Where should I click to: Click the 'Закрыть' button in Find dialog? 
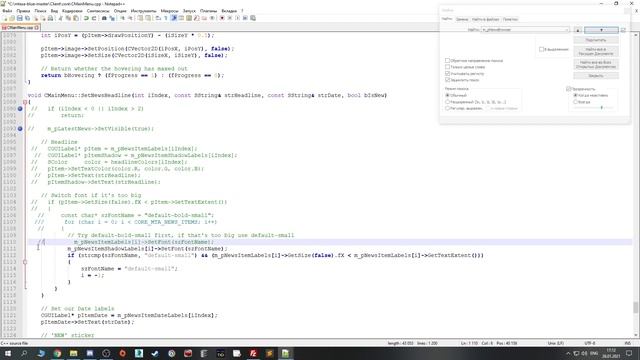pyautogui.click(x=596, y=76)
